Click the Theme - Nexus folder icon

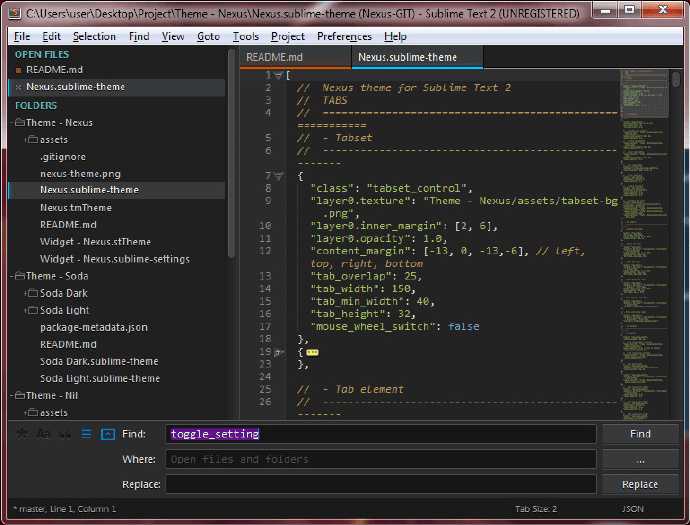tap(19, 122)
